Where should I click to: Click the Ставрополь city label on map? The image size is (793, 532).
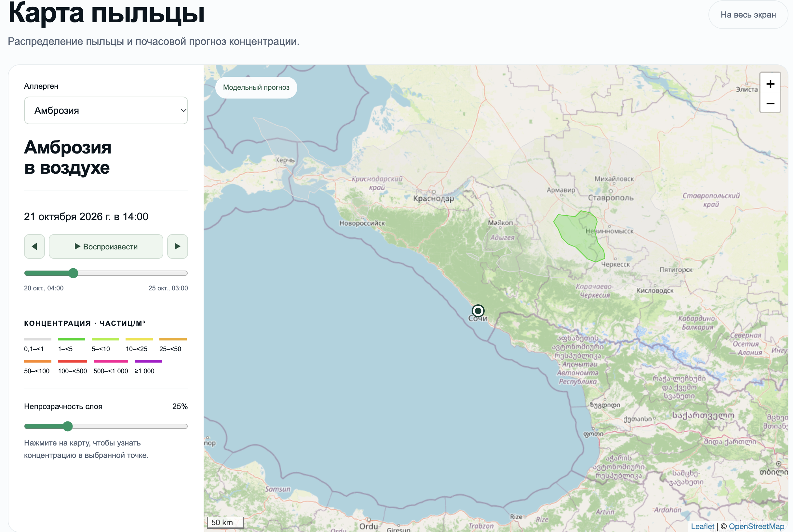point(611,198)
